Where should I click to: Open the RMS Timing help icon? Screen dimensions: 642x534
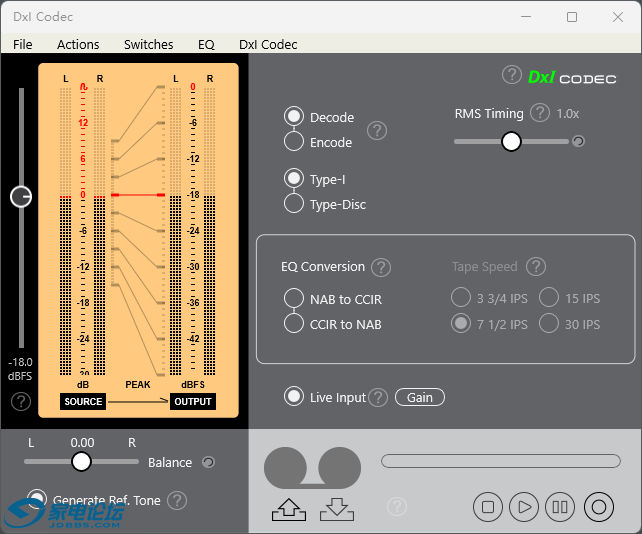(540, 113)
